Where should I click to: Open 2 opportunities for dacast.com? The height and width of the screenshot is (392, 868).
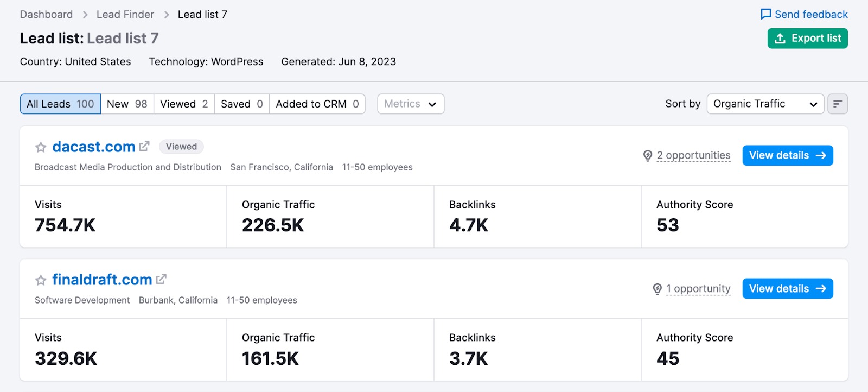pyautogui.click(x=693, y=155)
